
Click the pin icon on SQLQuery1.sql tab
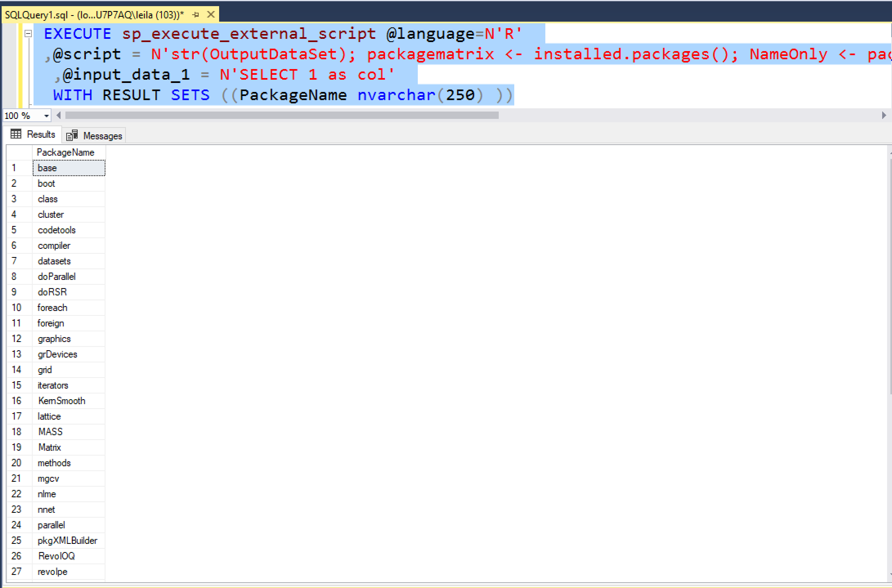pos(195,14)
